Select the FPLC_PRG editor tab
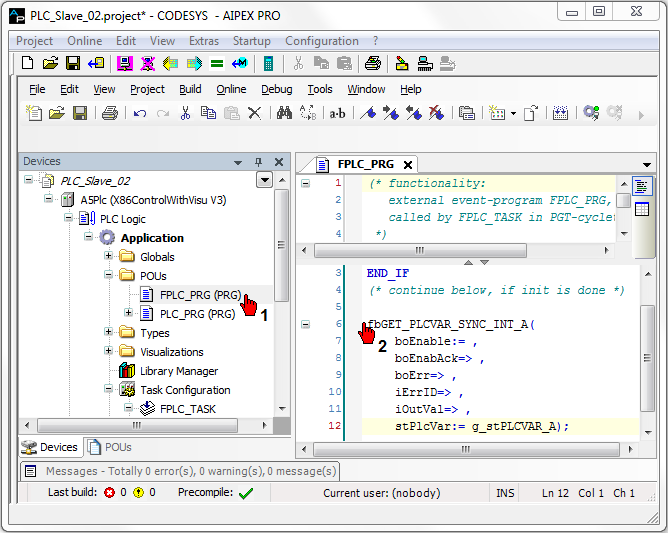The image size is (668, 533). pos(365,164)
